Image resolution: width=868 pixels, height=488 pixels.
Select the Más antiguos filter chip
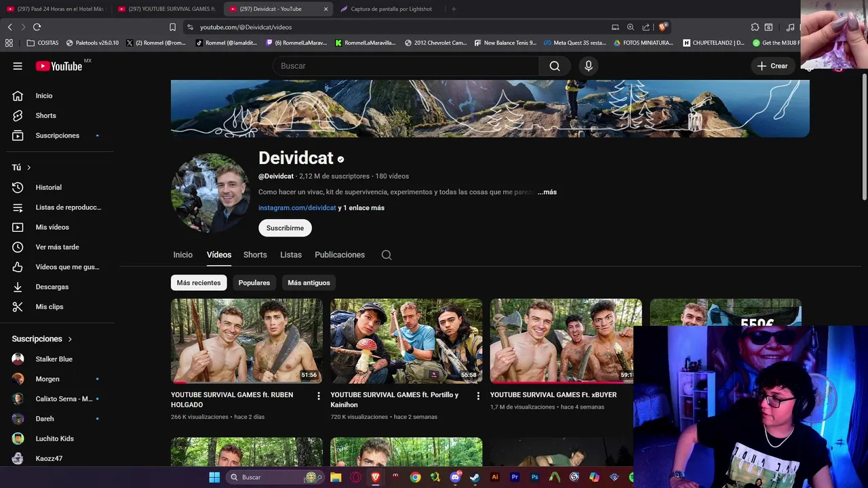click(x=309, y=283)
